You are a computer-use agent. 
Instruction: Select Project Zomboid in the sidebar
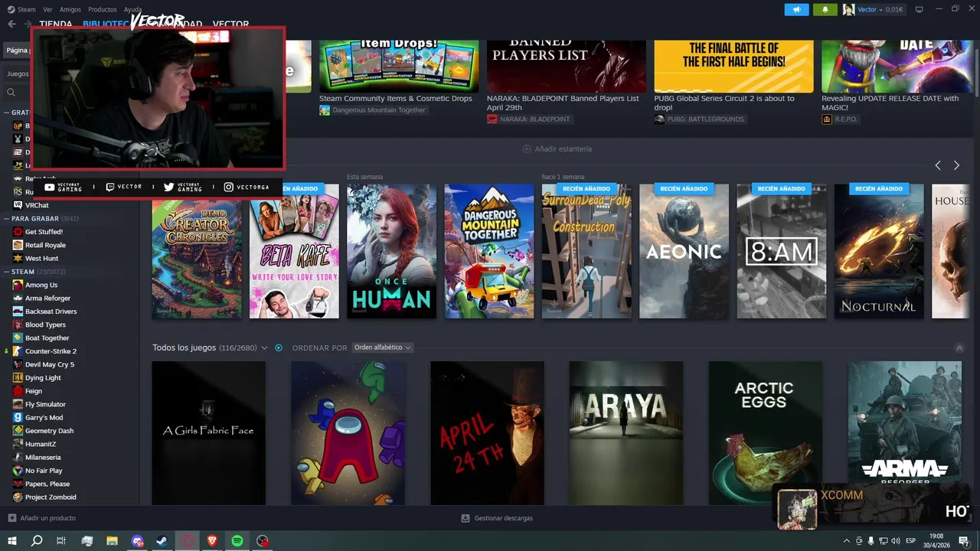pyautogui.click(x=51, y=497)
